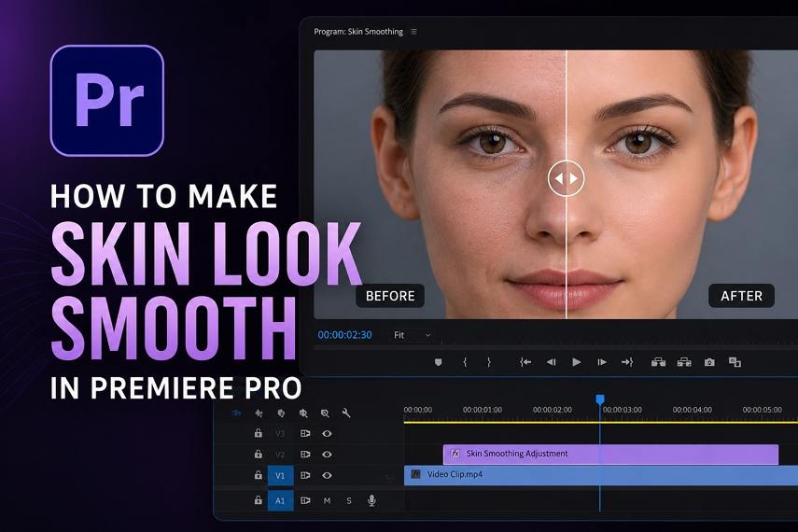Click 00:00:04:00 on the time ruler

click(x=693, y=410)
